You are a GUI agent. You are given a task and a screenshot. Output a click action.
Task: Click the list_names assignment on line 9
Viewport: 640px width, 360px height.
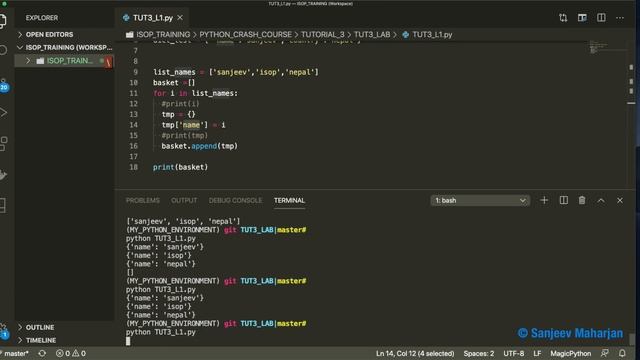[236, 72]
